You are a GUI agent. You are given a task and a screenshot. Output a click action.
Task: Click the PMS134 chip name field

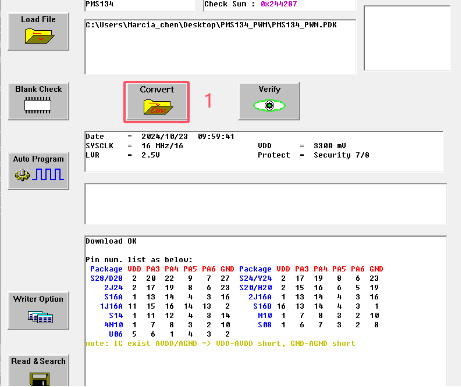pos(140,5)
